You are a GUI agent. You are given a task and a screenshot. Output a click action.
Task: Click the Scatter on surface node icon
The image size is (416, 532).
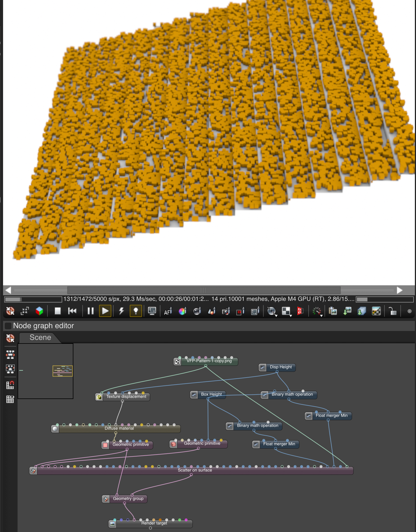pos(33,471)
